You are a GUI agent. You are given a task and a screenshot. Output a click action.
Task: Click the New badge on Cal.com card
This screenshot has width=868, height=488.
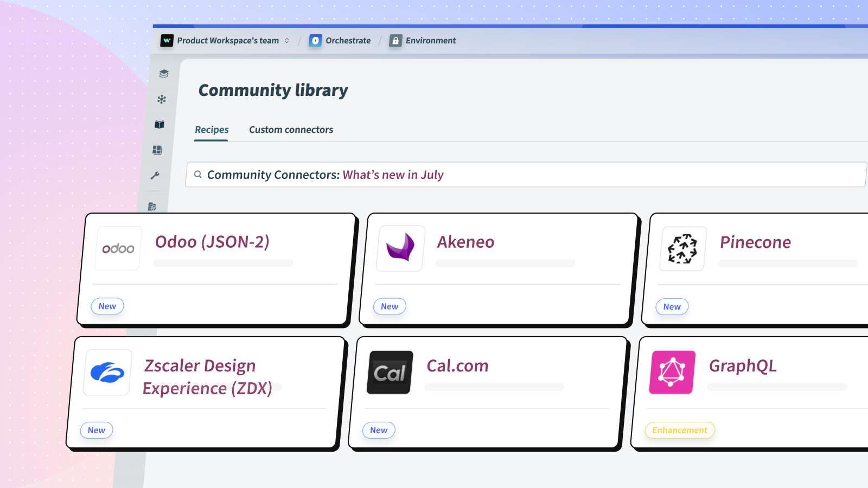379,431
